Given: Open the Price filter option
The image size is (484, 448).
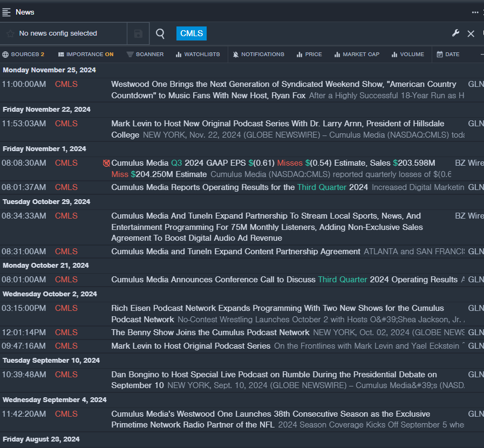Looking at the screenshot, I should coord(309,55).
